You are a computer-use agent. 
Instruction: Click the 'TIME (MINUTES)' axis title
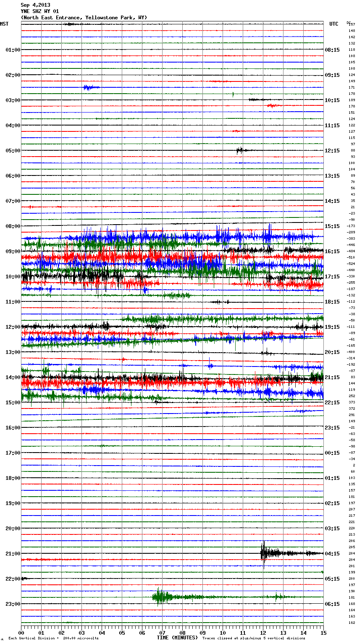(177, 638)
